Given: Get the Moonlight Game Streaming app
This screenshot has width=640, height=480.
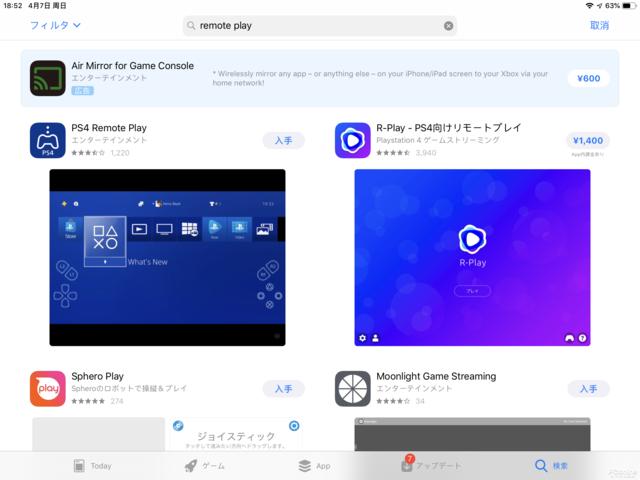Looking at the screenshot, I should pos(588,389).
